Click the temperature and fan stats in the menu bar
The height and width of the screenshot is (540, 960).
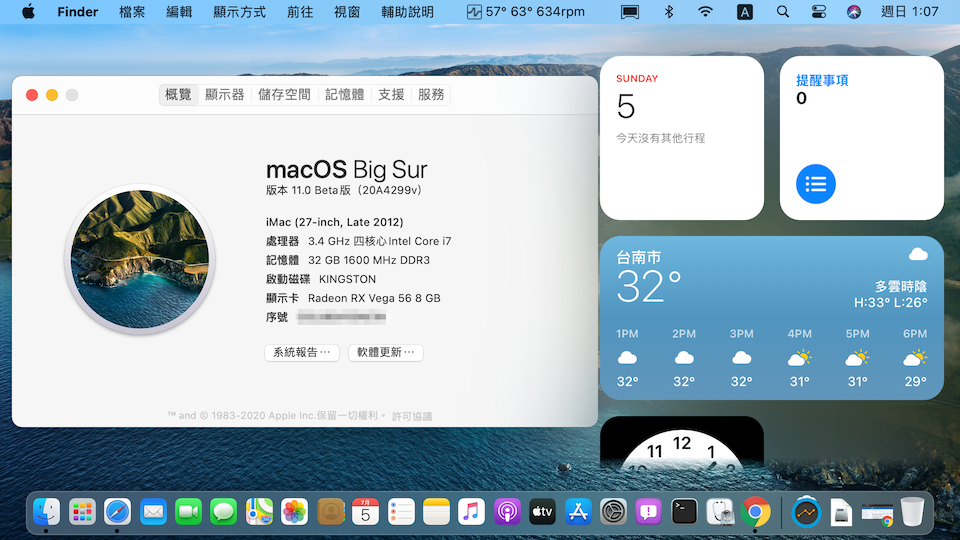(x=525, y=12)
